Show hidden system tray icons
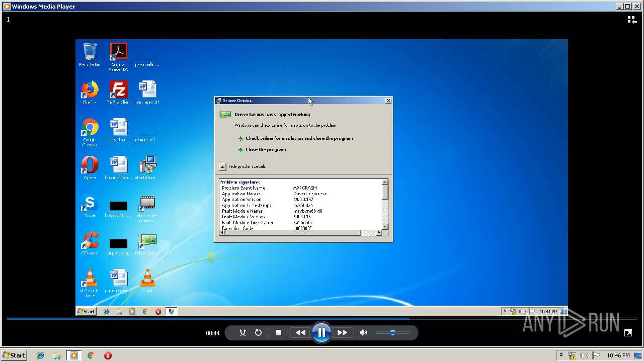The image size is (644, 362). 561,355
